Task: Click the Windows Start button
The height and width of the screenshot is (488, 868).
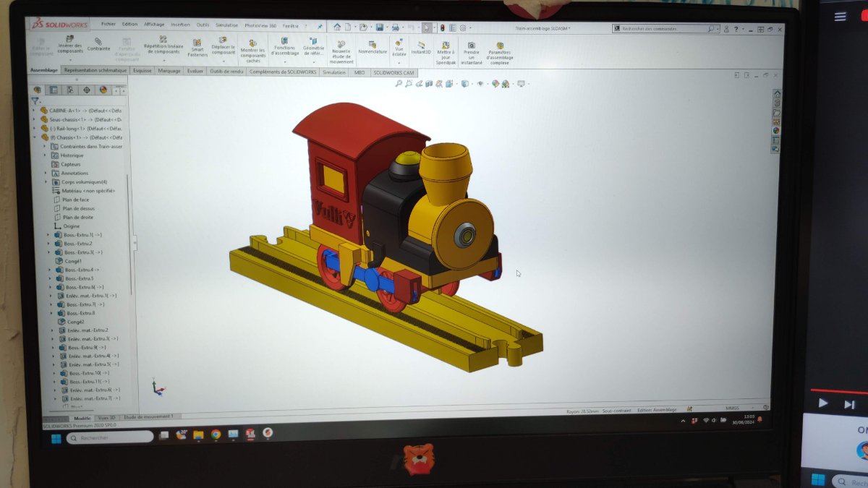Action: [55, 438]
